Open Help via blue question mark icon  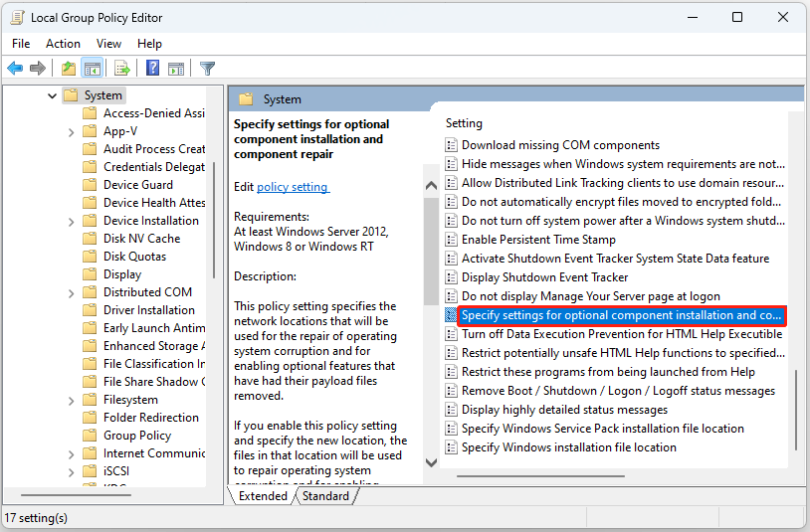(152, 68)
